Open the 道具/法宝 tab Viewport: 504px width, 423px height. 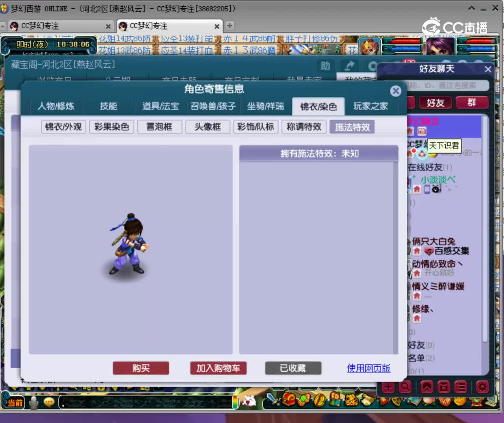click(x=161, y=106)
